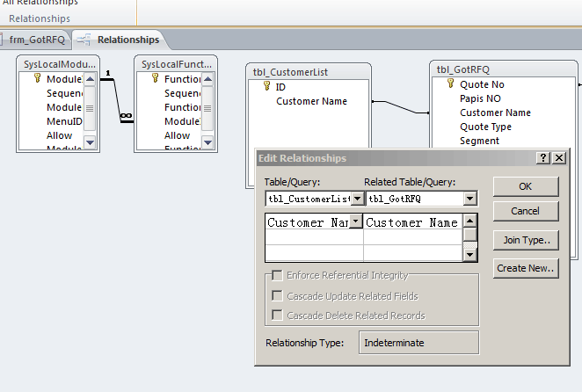Click the tbl_GotRFQ table title bar

click(x=503, y=69)
